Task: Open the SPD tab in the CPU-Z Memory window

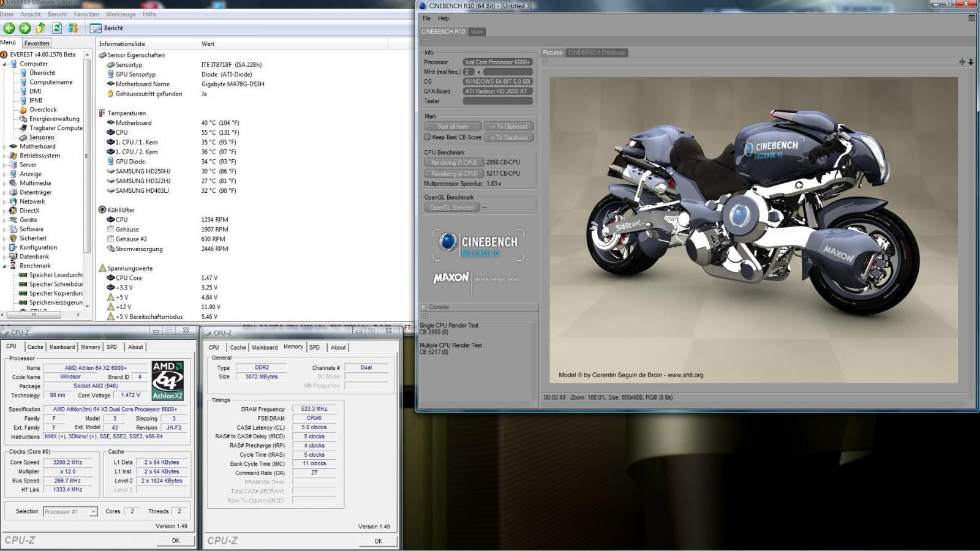Action: (x=315, y=348)
